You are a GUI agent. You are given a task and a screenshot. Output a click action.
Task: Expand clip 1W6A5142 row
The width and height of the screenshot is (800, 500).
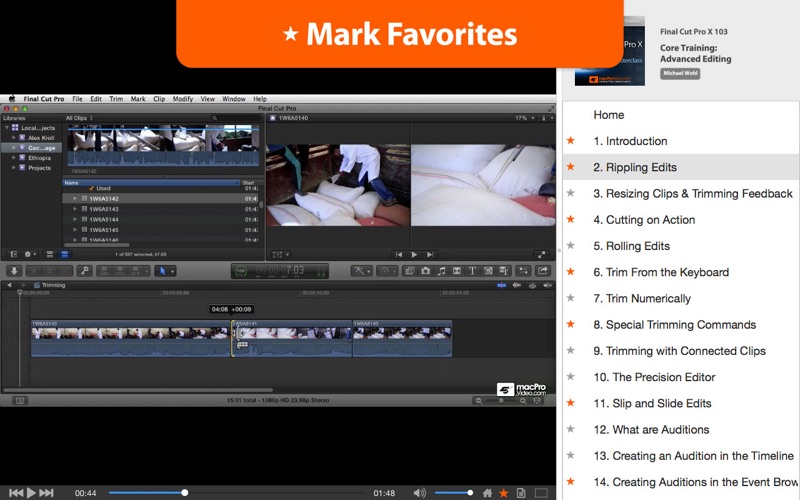point(75,198)
